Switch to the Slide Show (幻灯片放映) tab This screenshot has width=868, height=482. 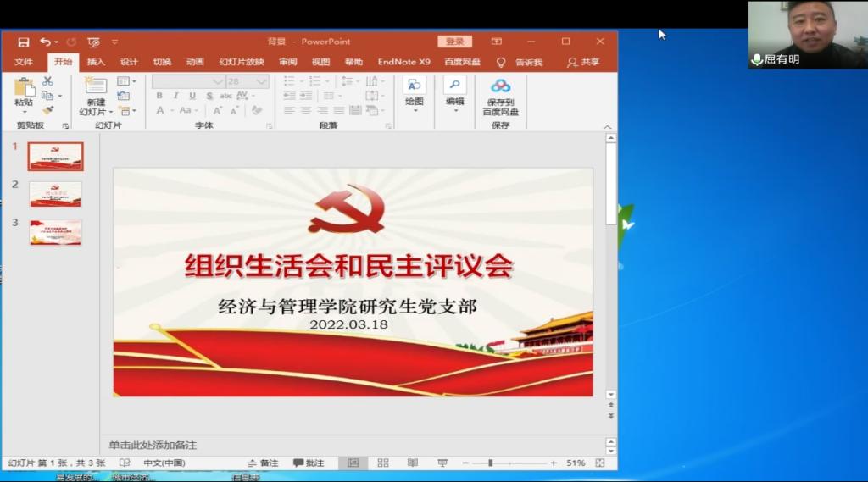(x=242, y=62)
